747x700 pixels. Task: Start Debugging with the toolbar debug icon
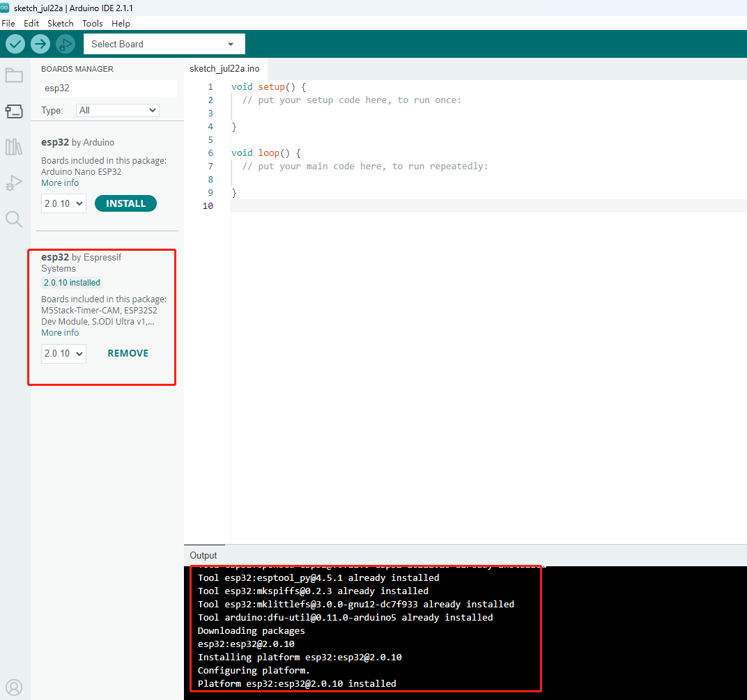66,45
